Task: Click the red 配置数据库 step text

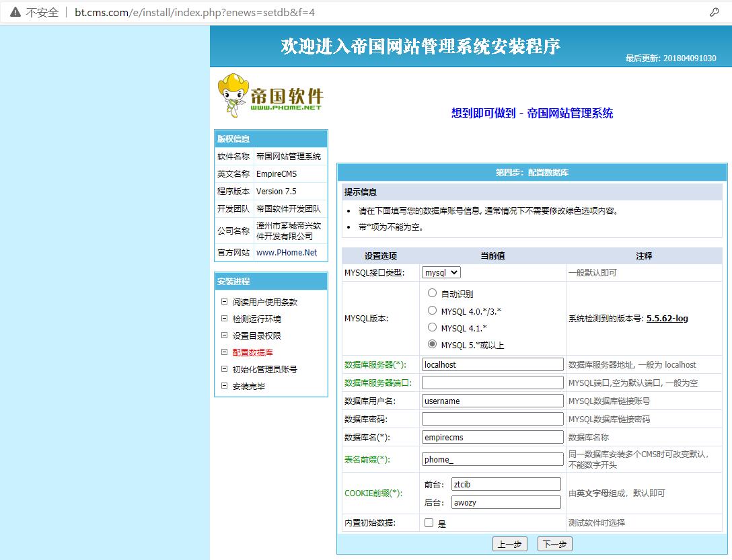Action: [x=252, y=352]
